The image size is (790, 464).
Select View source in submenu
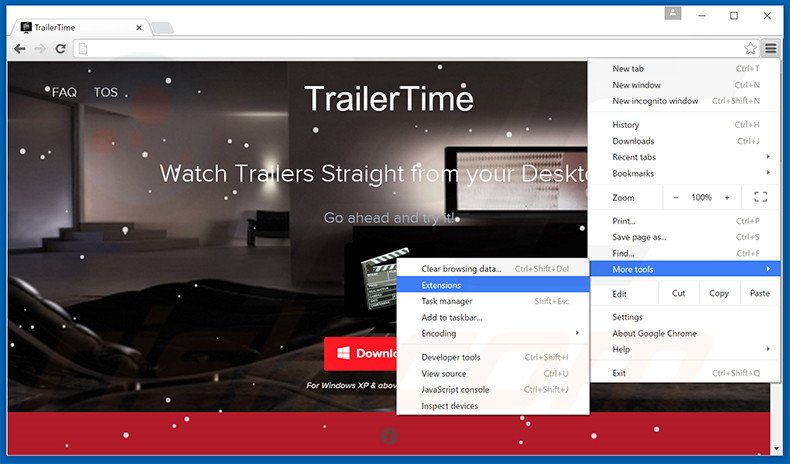pos(493,373)
